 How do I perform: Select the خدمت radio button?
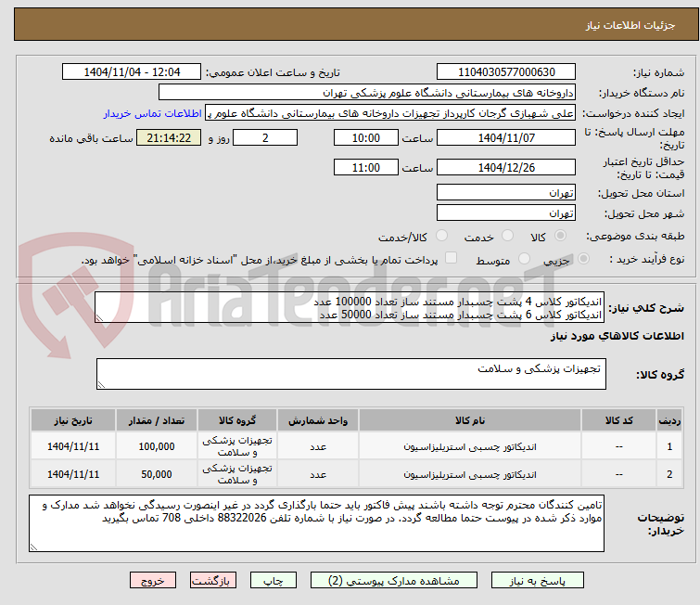pos(507,236)
